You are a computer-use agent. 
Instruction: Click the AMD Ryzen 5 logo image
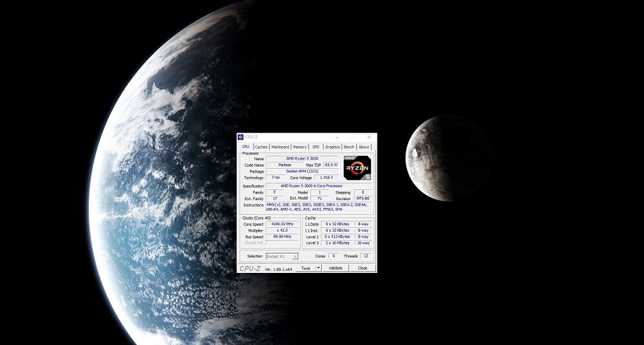pyautogui.click(x=357, y=168)
